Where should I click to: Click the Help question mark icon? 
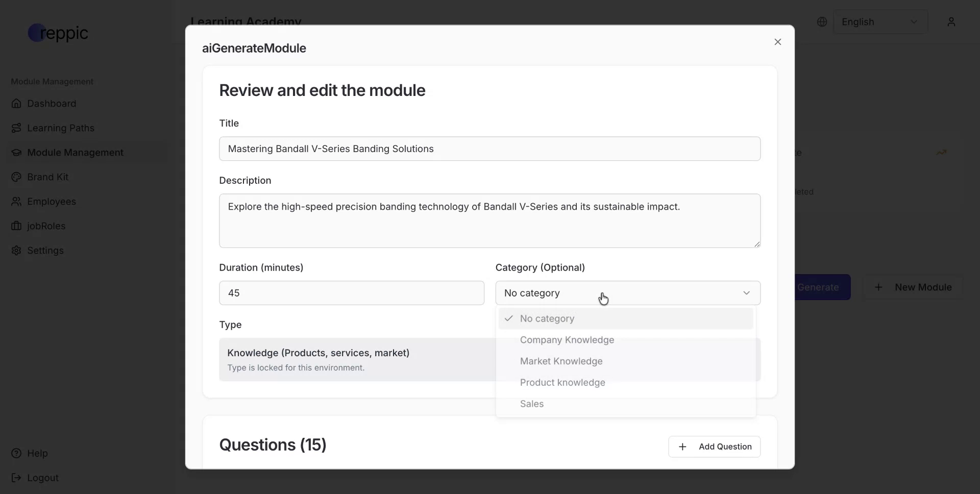[16, 453]
